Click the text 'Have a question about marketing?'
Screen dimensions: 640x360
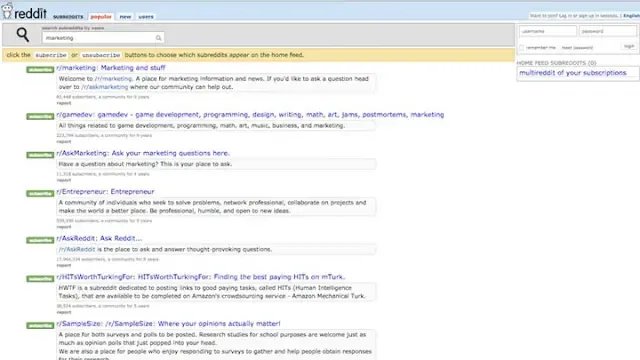point(108,164)
